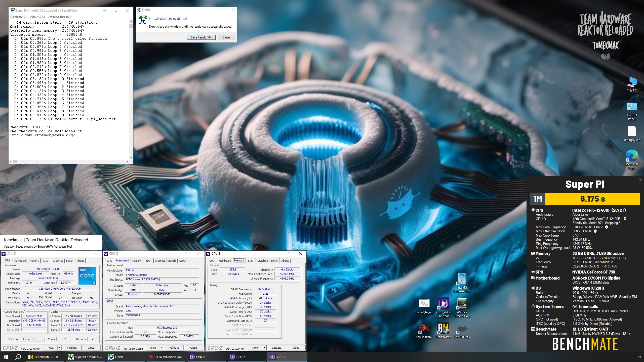Click Close button in Finish dialog
This screenshot has width=644, height=362.
coord(226,37)
